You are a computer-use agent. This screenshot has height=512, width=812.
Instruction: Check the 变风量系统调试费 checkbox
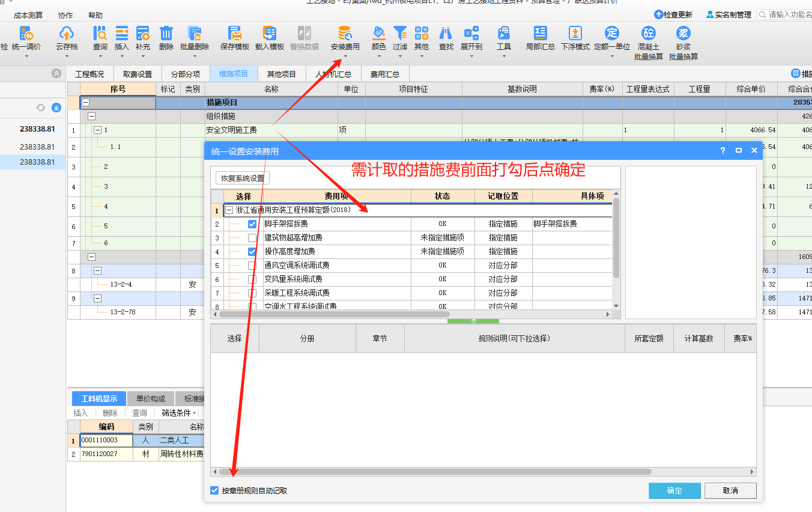(x=252, y=279)
